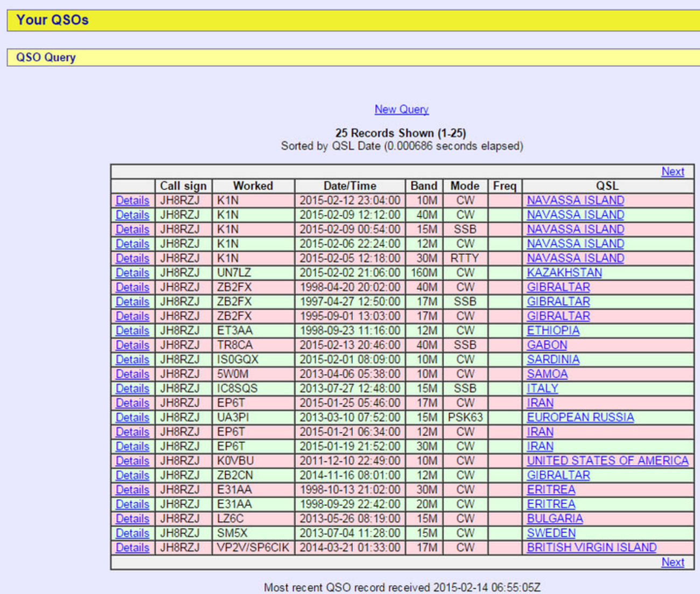
Task: Click the bottom Next link below the table
Action: tap(672, 562)
